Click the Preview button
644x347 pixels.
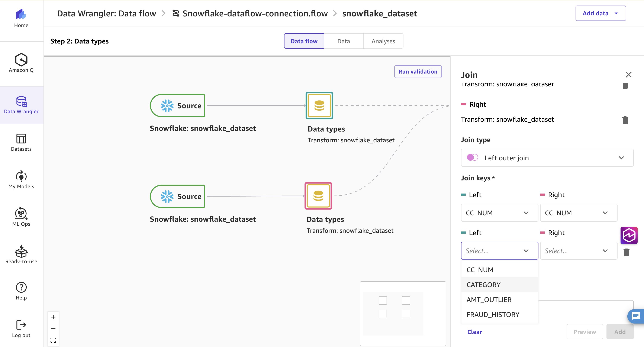[585, 332]
